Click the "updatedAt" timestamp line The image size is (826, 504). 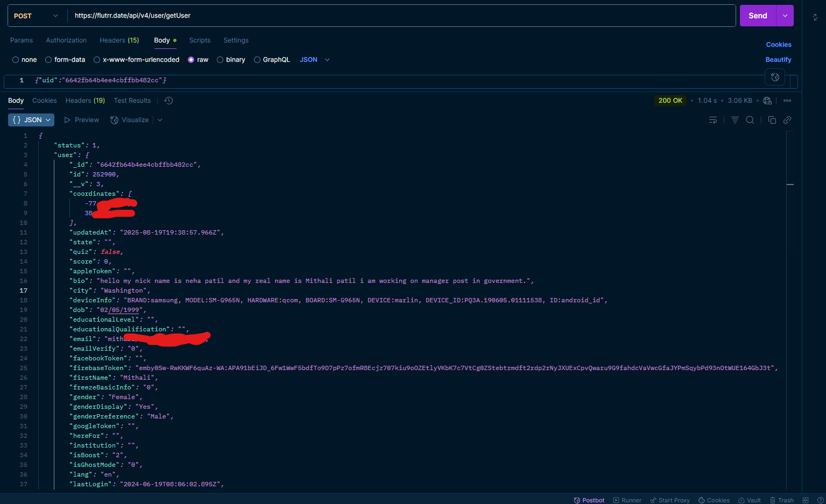click(x=146, y=232)
